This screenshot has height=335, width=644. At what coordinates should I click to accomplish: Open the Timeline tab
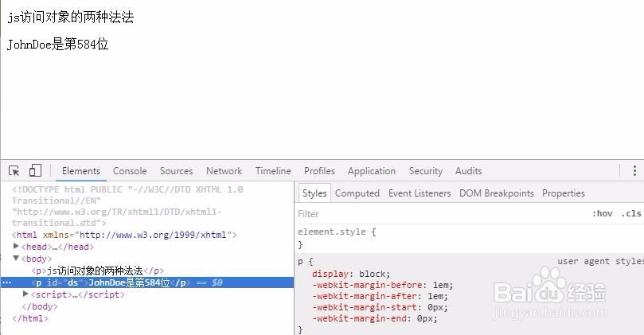pyautogui.click(x=273, y=171)
